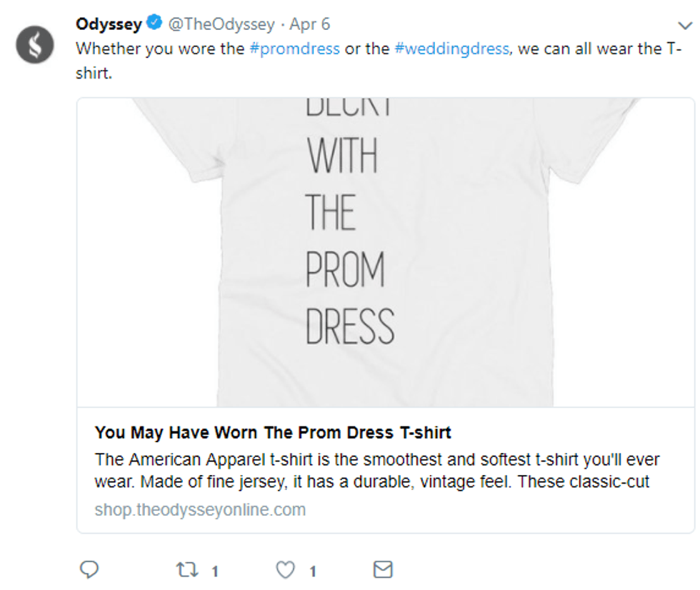The height and width of the screenshot is (590, 700).
Task: Expand the tweet options chevron
Action: click(684, 25)
